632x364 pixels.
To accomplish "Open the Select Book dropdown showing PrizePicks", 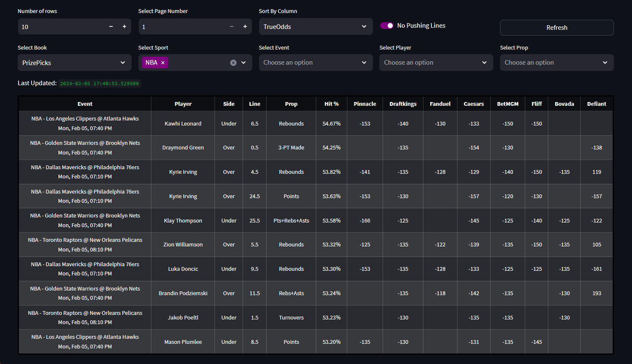I will [x=74, y=62].
